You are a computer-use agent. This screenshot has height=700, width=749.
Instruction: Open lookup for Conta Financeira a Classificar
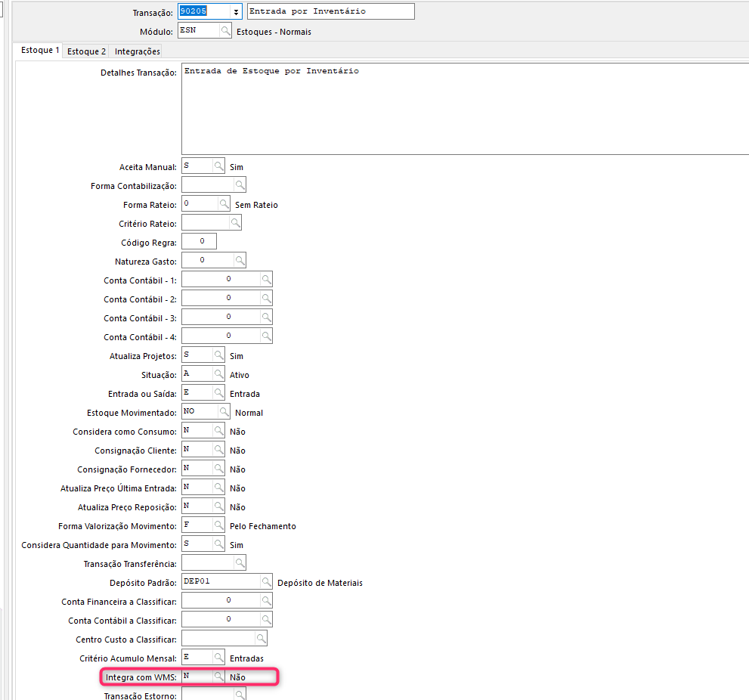coord(267,600)
